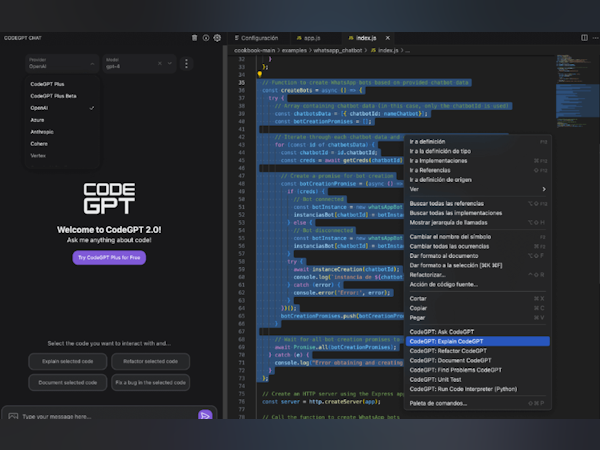
Task: Click Buscar todas las implementaciones
Action: point(478,213)
